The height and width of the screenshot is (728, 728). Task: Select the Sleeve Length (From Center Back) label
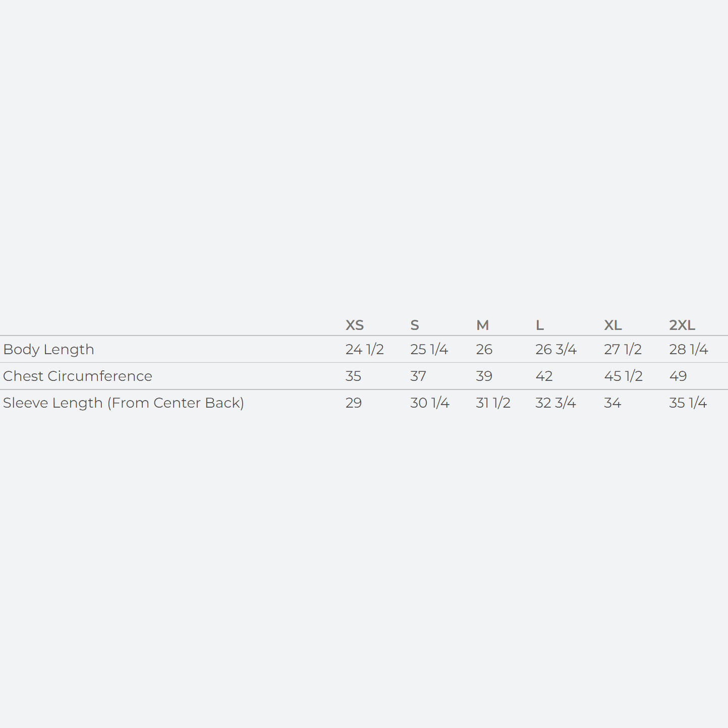coord(124,403)
